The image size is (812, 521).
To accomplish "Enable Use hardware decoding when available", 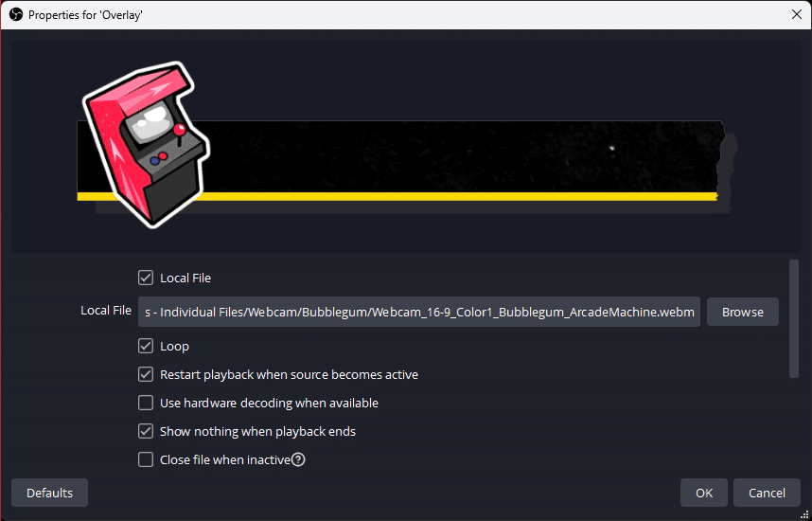I will tap(146, 404).
